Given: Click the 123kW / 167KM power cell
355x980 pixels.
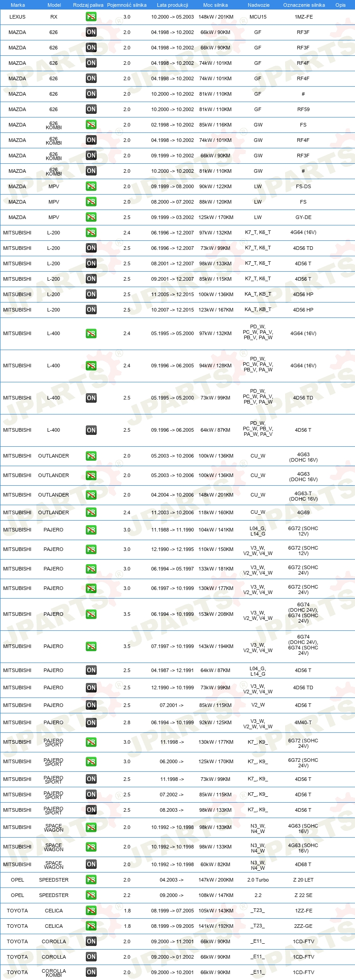Looking at the screenshot, I should tap(216, 310).
